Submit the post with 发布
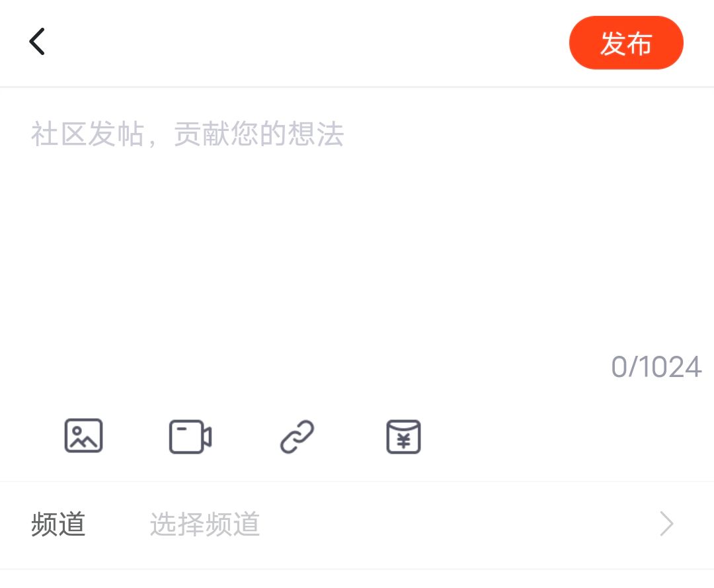The image size is (714, 588). [626, 43]
